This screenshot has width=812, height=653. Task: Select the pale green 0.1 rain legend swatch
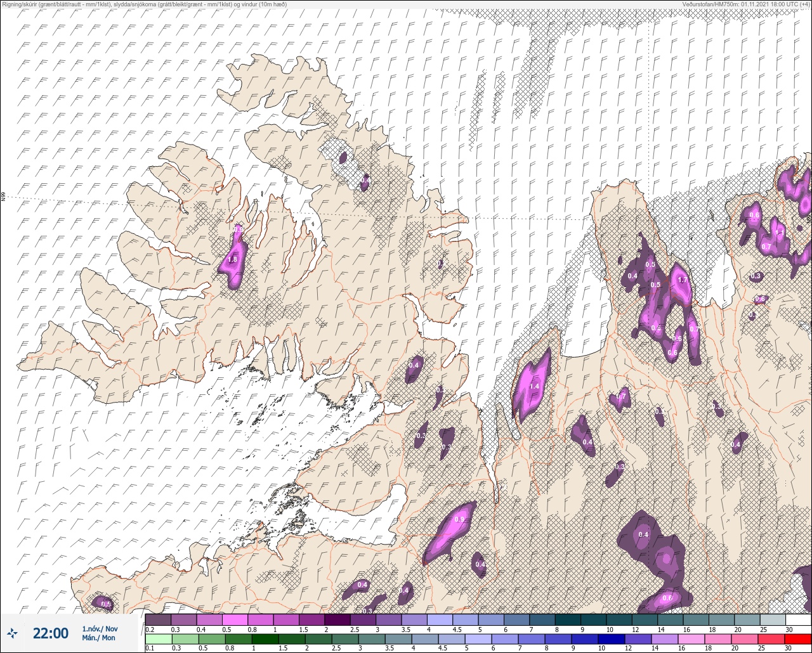pyautogui.click(x=158, y=639)
